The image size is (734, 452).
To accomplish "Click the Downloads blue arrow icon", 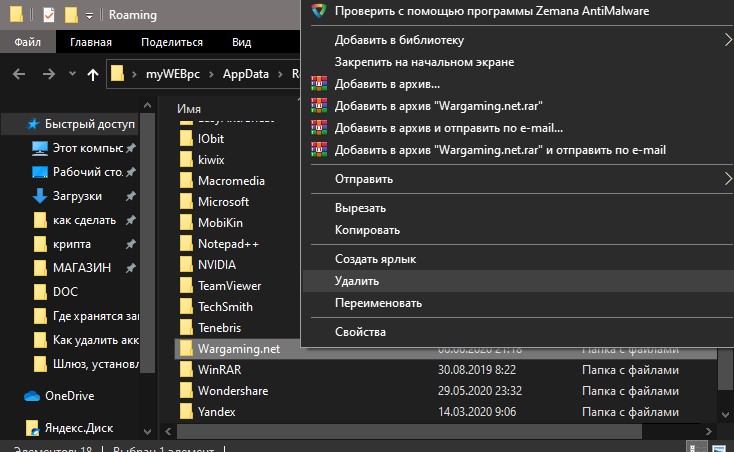I will [40, 196].
